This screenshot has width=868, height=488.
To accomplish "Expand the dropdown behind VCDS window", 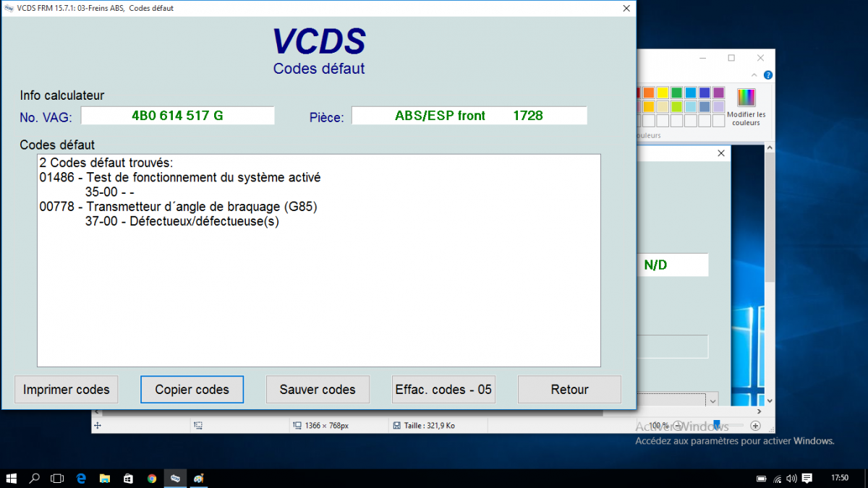I will [712, 401].
